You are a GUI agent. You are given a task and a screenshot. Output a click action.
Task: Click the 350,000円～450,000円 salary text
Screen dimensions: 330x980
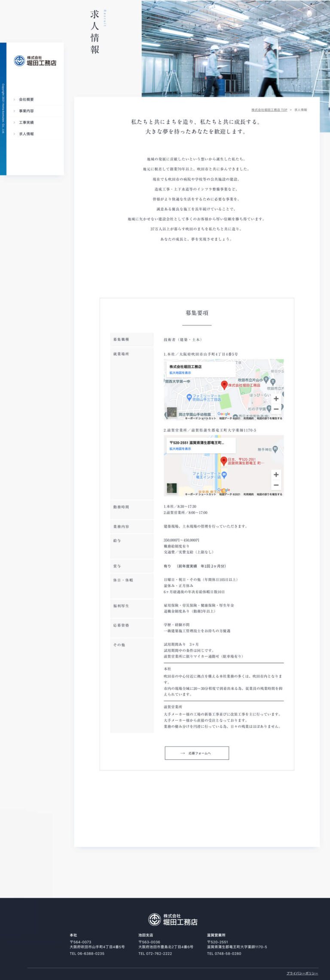click(181, 540)
